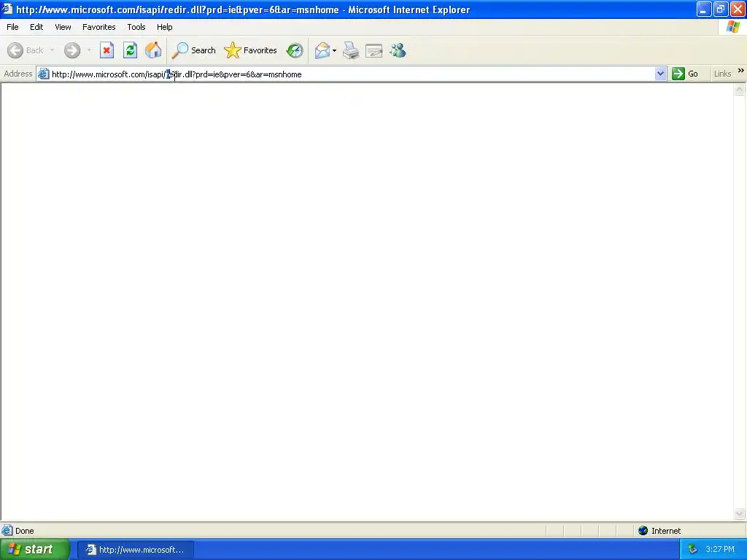Open the Tools menu
The image size is (747, 560).
pyautogui.click(x=136, y=27)
